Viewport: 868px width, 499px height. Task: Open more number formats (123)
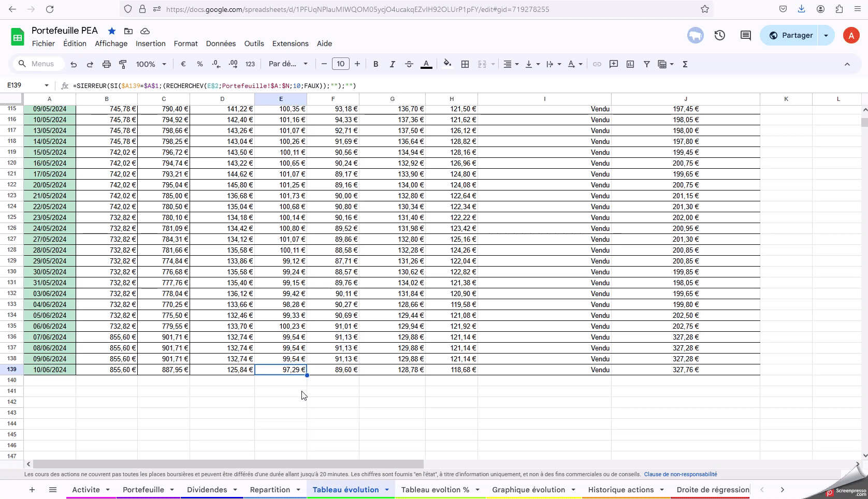pyautogui.click(x=250, y=64)
